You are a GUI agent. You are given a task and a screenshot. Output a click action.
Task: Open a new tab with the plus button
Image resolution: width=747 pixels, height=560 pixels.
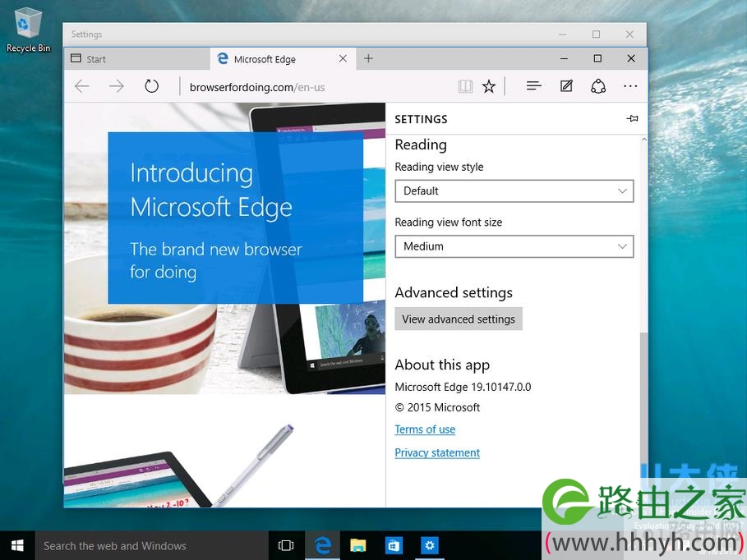tap(368, 58)
